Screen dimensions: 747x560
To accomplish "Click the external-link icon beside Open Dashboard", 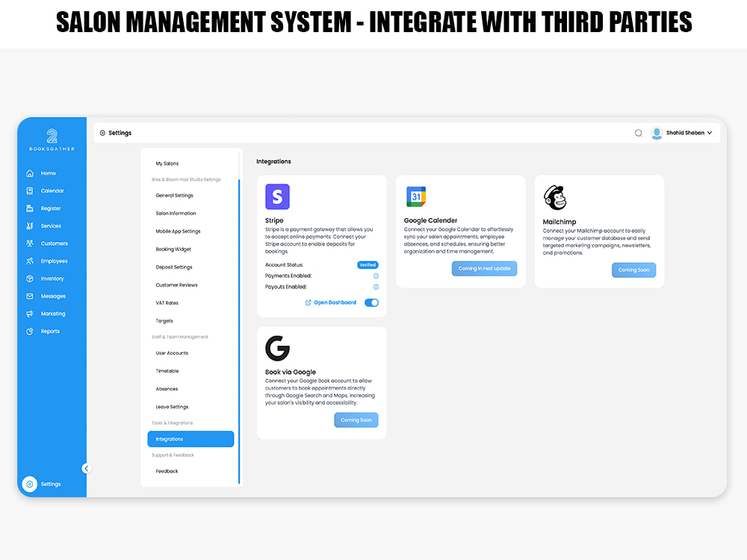I will click(309, 303).
